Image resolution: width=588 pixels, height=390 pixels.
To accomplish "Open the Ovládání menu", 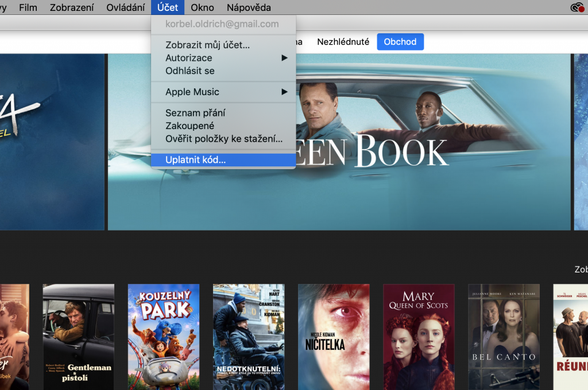I will click(x=126, y=7).
